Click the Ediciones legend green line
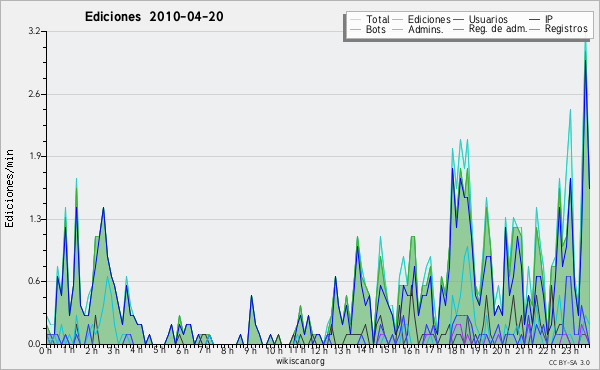The height and width of the screenshot is (370, 600). 398,19
